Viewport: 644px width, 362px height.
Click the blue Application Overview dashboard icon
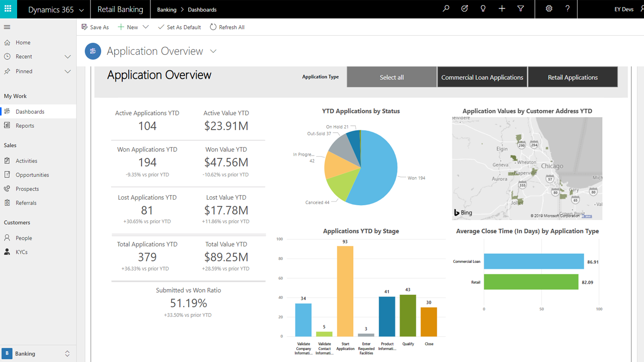point(93,51)
